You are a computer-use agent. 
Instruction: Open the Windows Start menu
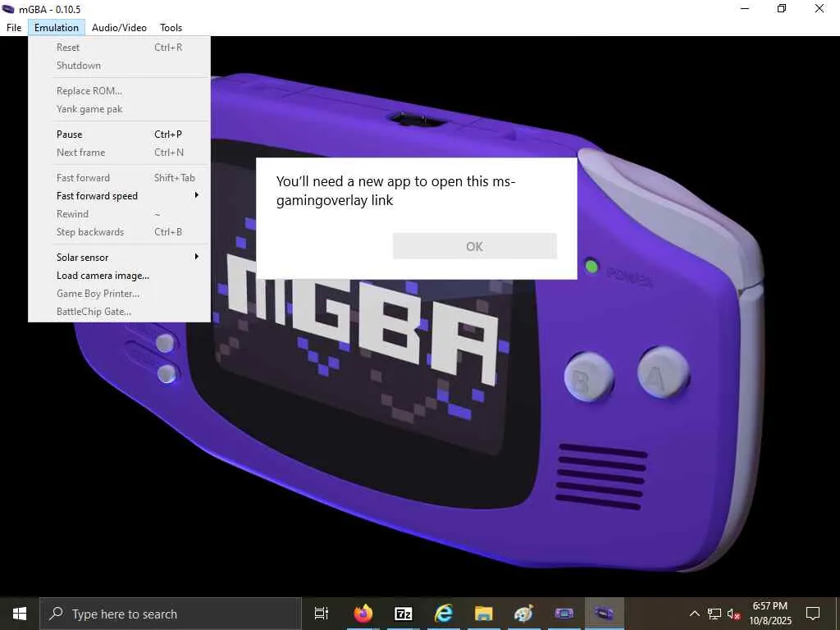[20, 614]
